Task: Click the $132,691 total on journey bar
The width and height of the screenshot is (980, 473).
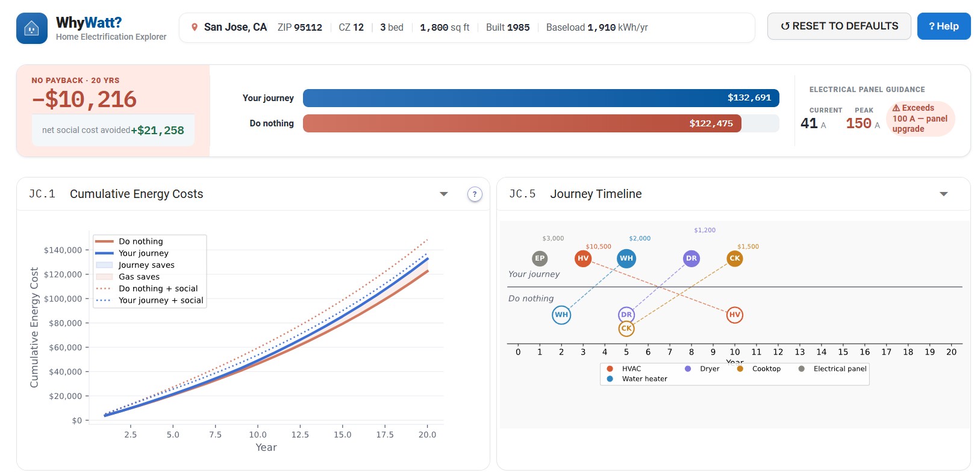Action: [x=749, y=97]
